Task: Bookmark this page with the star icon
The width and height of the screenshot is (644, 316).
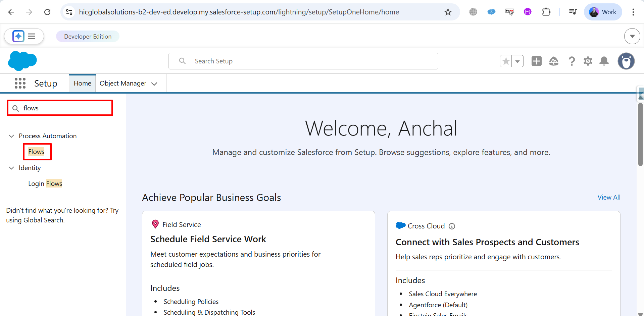Action: point(448,12)
